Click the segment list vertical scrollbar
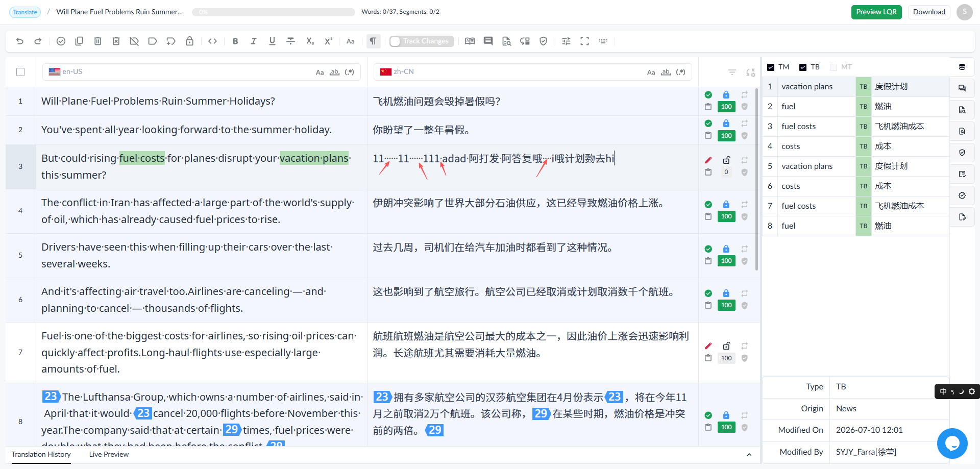This screenshot has height=469, width=980. [756, 179]
